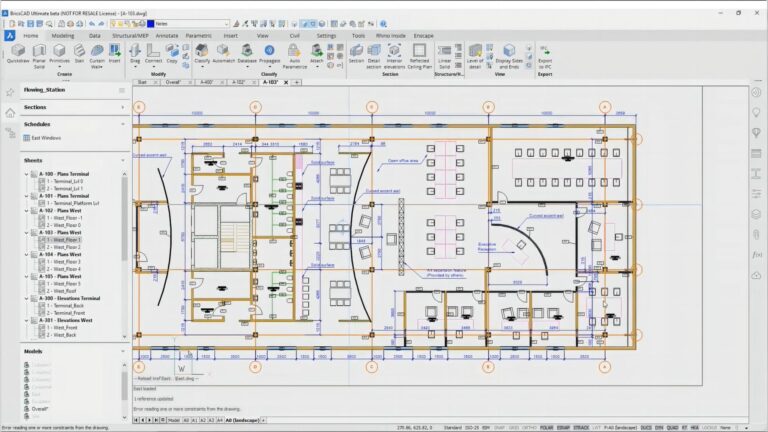Viewport: 768px width, 432px height.
Task: Open the Database tool
Action: (x=247, y=53)
